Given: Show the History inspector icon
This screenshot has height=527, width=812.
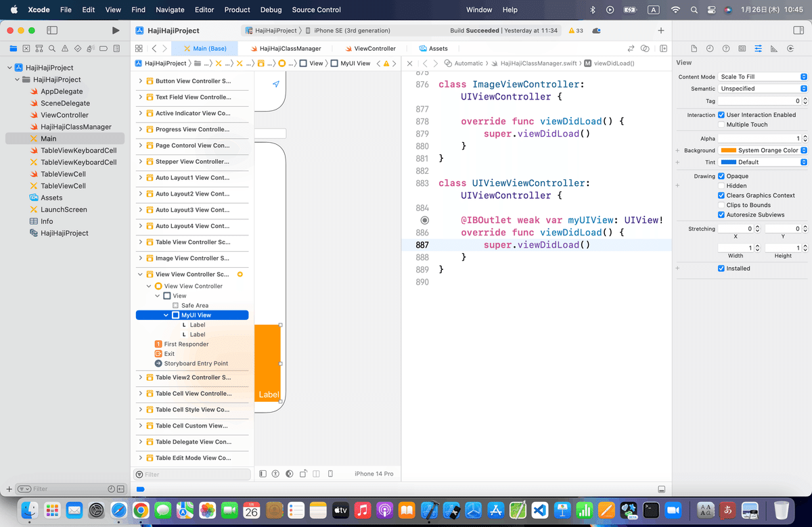Looking at the screenshot, I should click(x=710, y=49).
